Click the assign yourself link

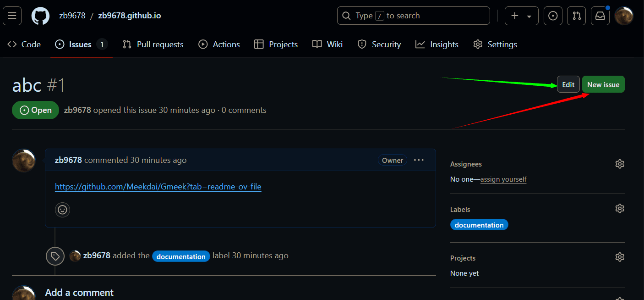(503, 179)
